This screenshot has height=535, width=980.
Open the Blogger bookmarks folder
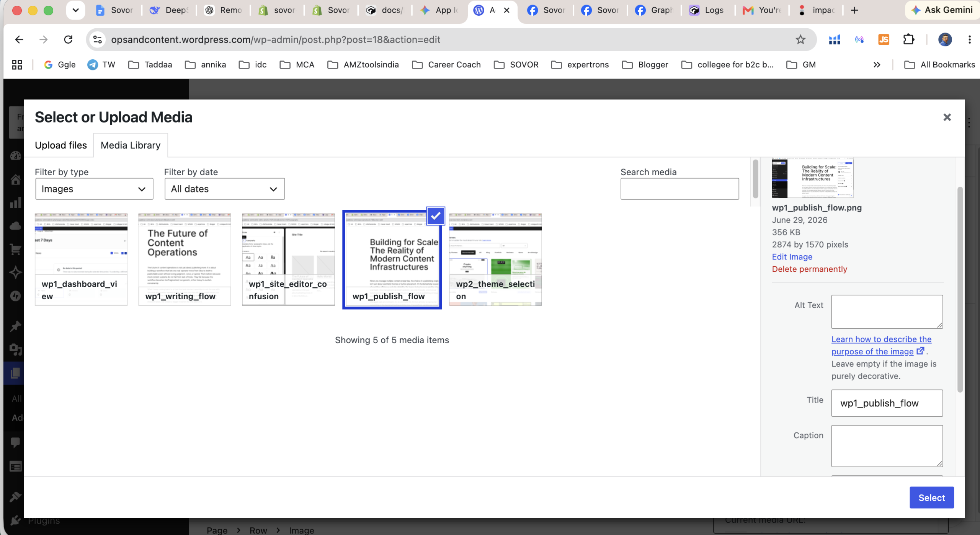point(645,65)
